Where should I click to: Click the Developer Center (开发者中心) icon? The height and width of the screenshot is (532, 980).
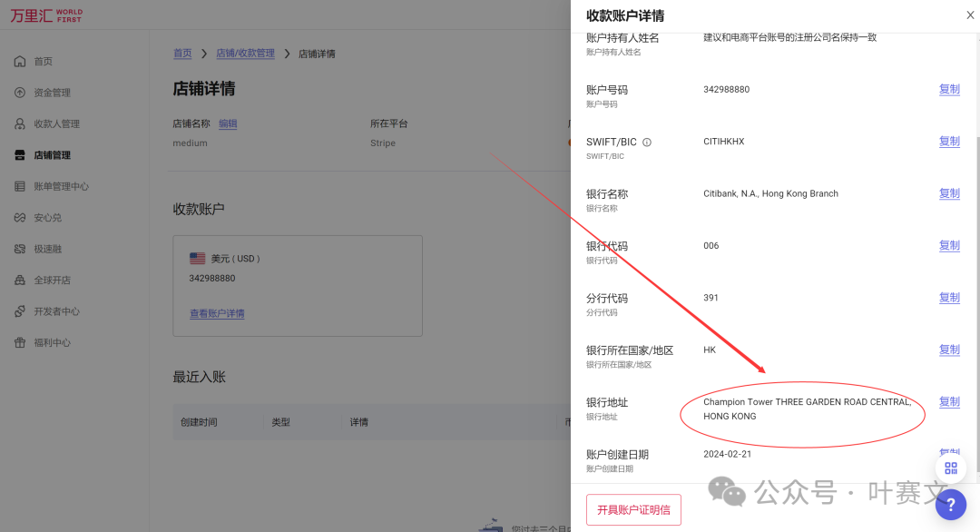click(x=20, y=311)
